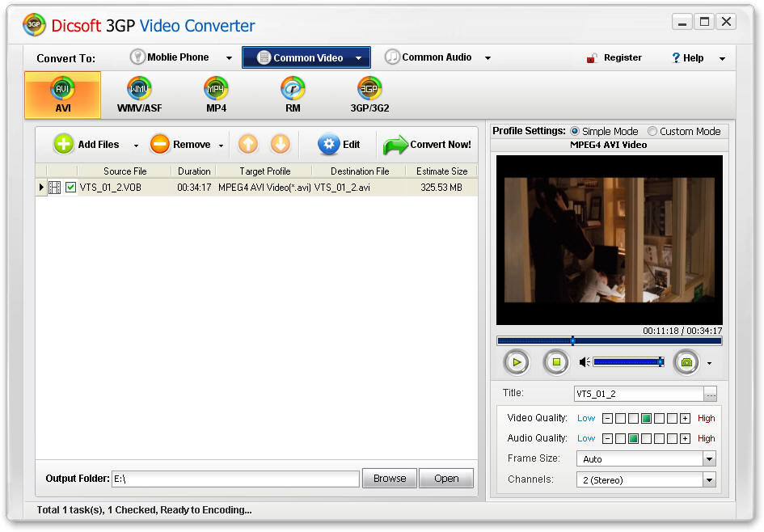Viewport: 764px width, 532px height.
Task: Open the snapshot options dropdown arrow
Action: click(710, 364)
